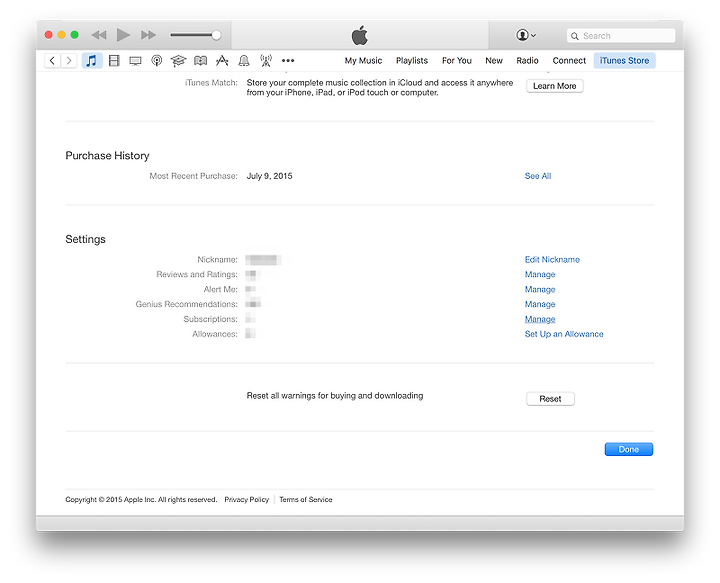Open the account user dropdown

click(x=526, y=35)
